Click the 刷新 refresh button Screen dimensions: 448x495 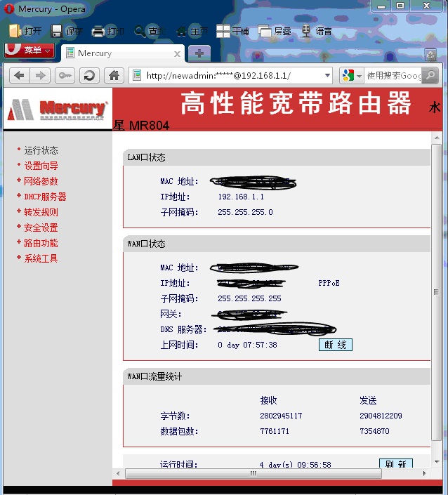click(396, 463)
